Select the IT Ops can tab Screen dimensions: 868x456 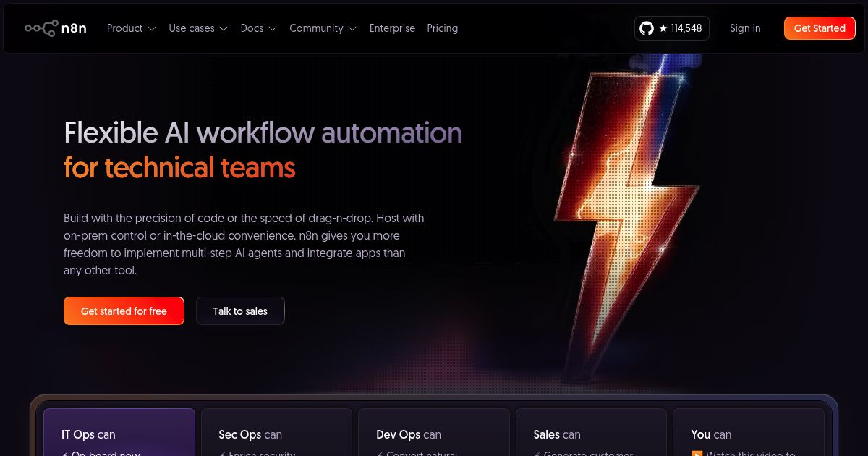click(x=119, y=433)
